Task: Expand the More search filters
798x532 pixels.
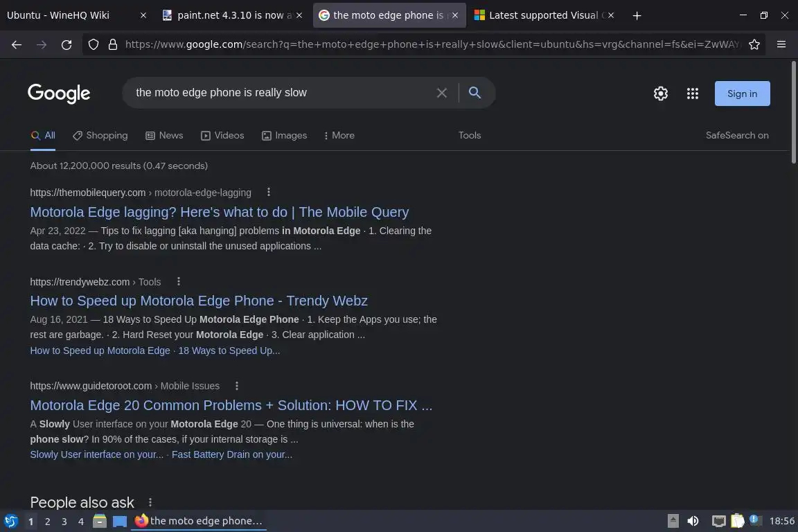Action: coord(339,135)
